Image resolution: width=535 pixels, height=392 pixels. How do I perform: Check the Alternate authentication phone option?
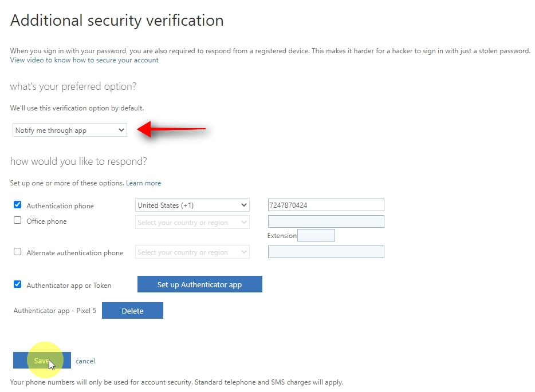pyautogui.click(x=17, y=252)
